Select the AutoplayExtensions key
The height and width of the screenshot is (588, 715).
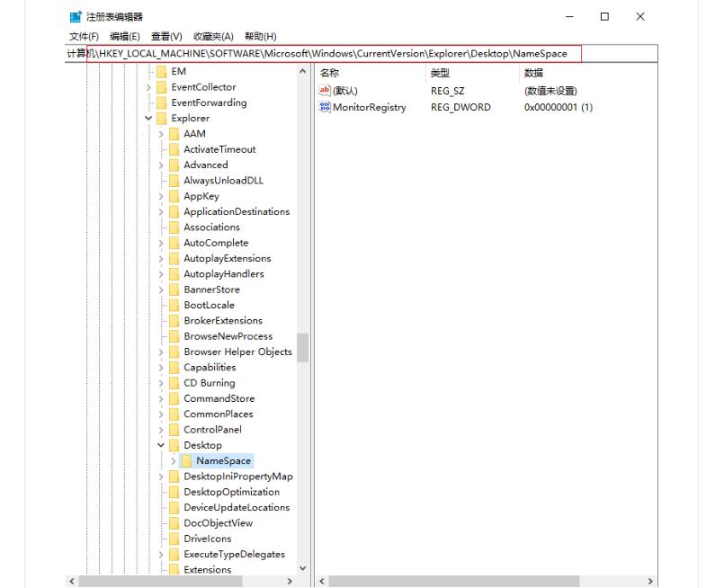pos(228,258)
